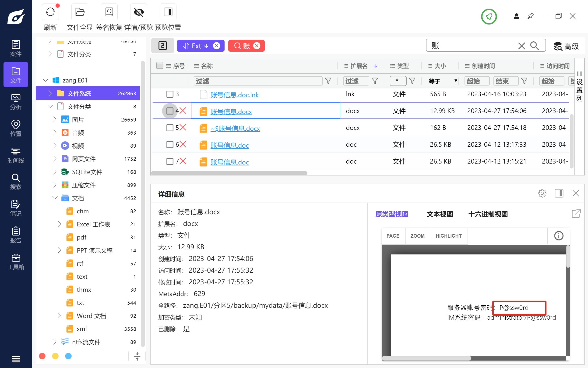Click the blue color tag dot
588x368 pixels.
68,356
